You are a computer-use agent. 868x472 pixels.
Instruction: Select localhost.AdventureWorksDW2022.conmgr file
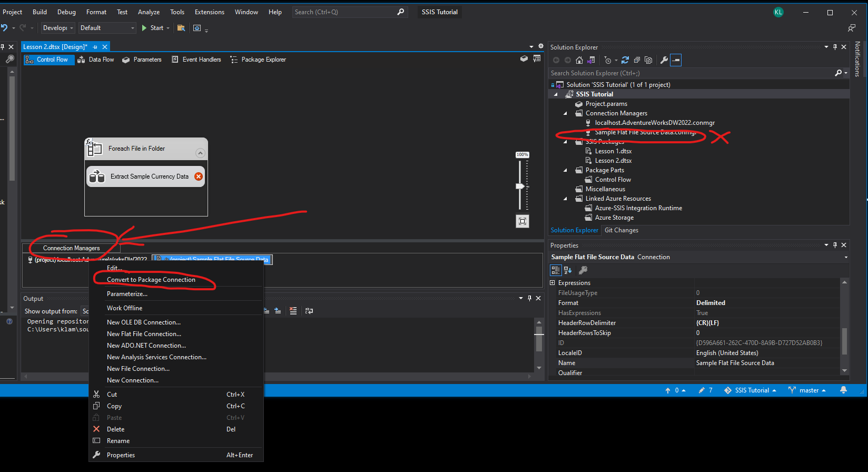655,123
